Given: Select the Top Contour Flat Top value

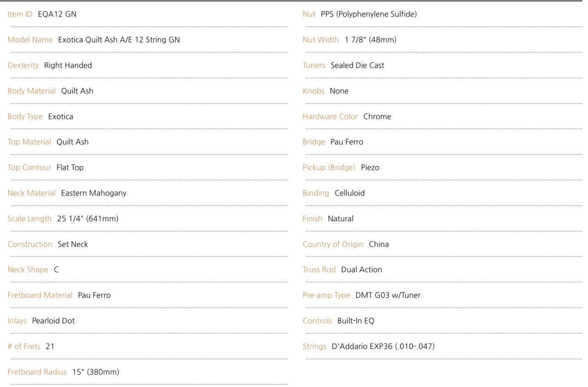Looking at the screenshot, I should pyautogui.click(x=70, y=168).
